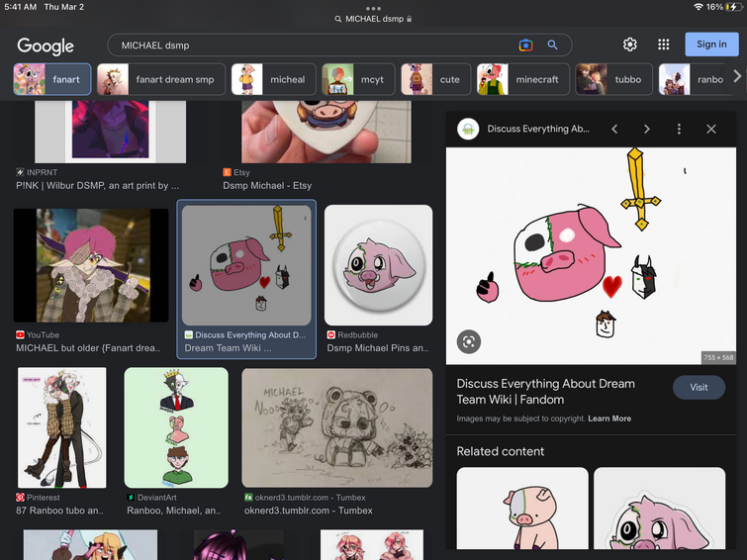Select the minecraft filter chip

523,79
